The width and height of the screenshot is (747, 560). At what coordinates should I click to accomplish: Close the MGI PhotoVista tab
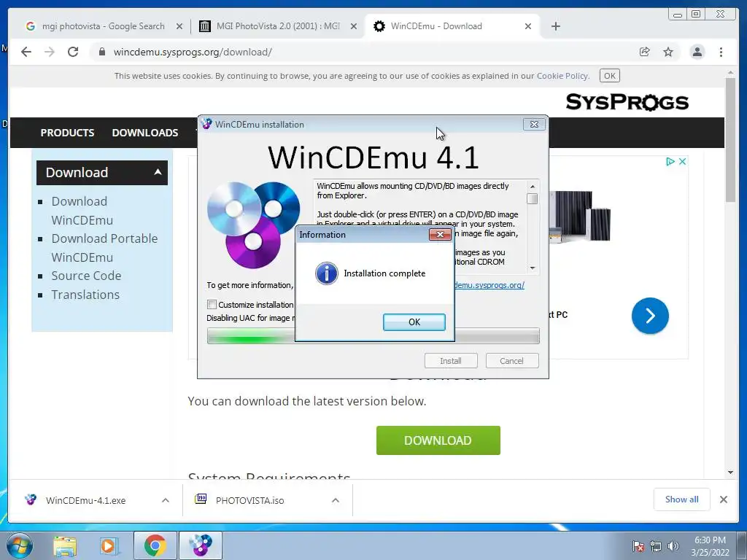tap(354, 26)
